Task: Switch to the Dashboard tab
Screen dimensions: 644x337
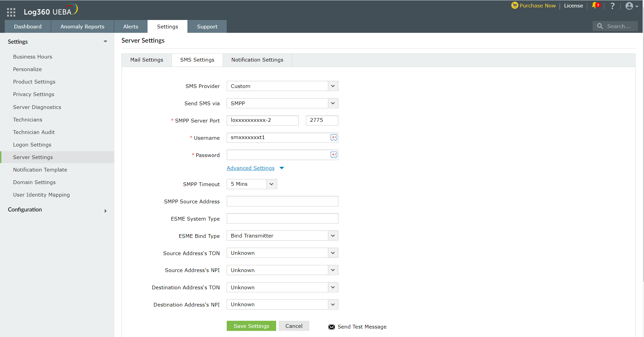Action: coord(28,26)
